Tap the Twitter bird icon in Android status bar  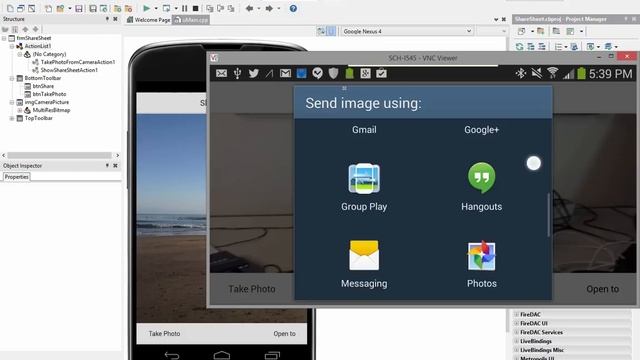[253, 73]
